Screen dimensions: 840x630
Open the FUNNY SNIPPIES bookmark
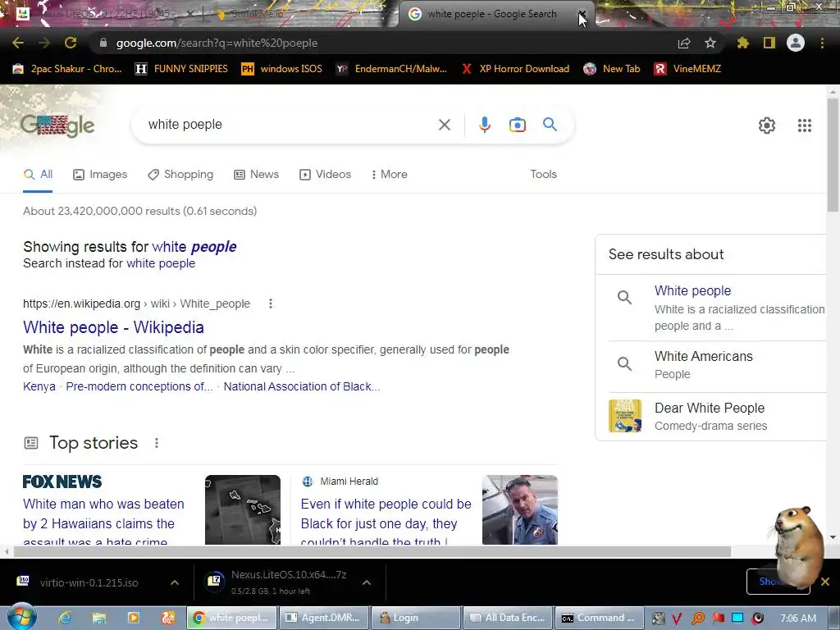coord(181,69)
